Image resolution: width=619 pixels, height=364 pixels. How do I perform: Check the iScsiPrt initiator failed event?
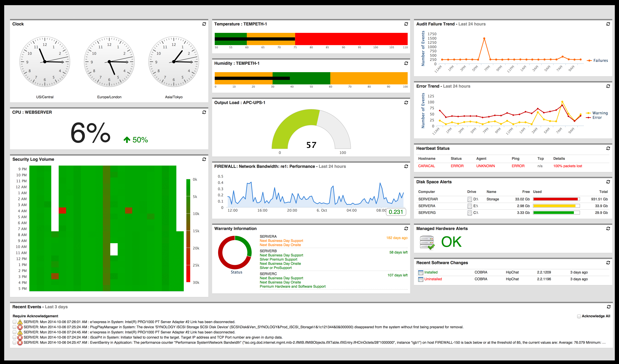click(x=15, y=337)
